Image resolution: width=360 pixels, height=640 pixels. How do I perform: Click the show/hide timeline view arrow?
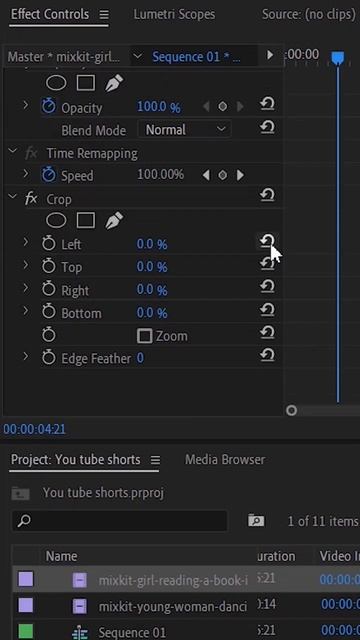pyautogui.click(x=270, y=55)
